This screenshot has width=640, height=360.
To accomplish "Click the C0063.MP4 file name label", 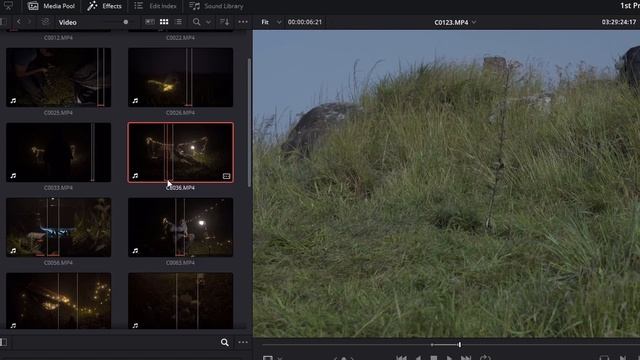I will (180, 263).
